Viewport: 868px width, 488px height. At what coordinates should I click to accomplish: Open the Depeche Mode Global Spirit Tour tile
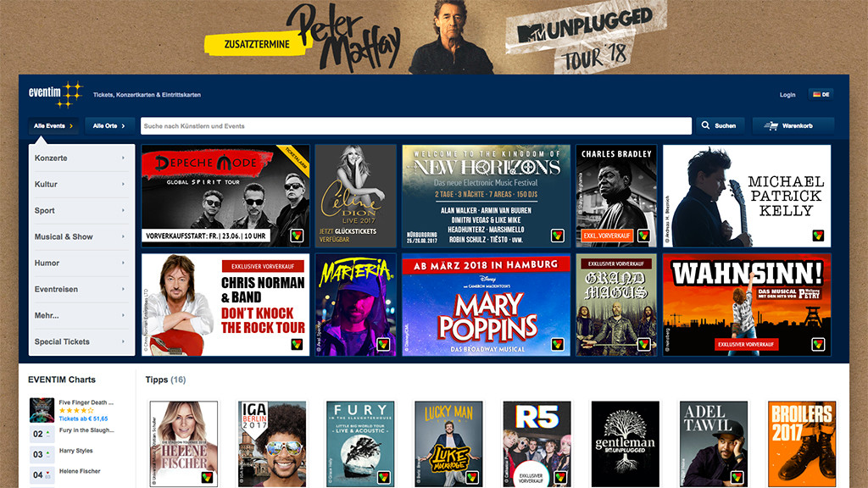pyautogui.click(x=225, y=196)
